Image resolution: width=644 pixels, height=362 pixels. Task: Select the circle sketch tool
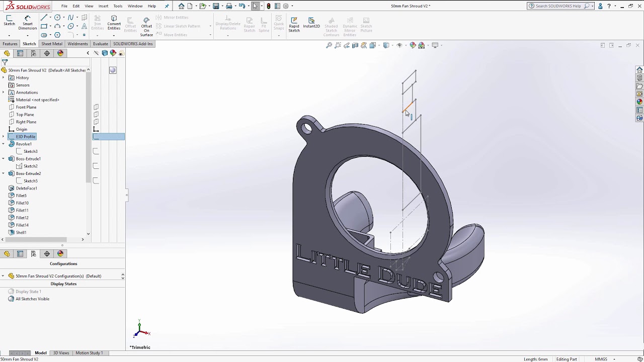57,17
